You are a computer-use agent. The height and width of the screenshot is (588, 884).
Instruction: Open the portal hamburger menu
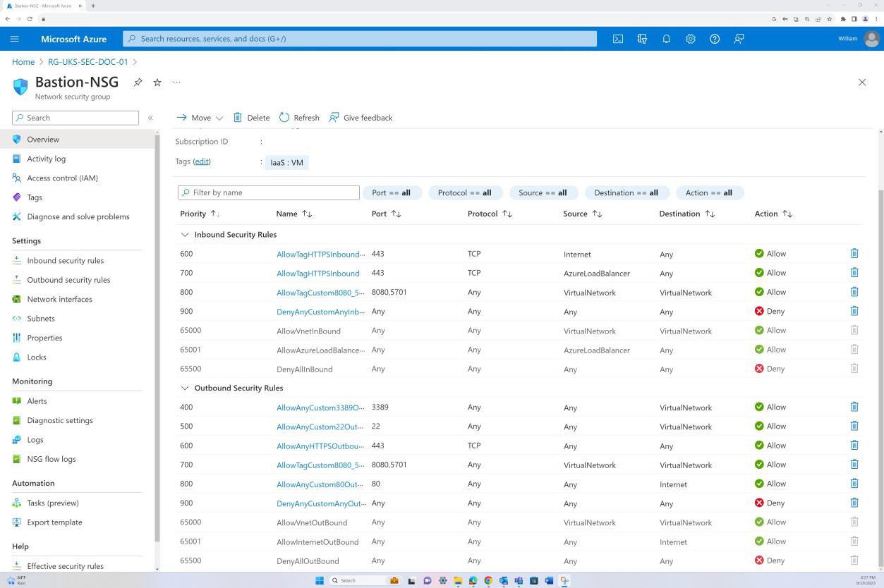tap(14, 39)
